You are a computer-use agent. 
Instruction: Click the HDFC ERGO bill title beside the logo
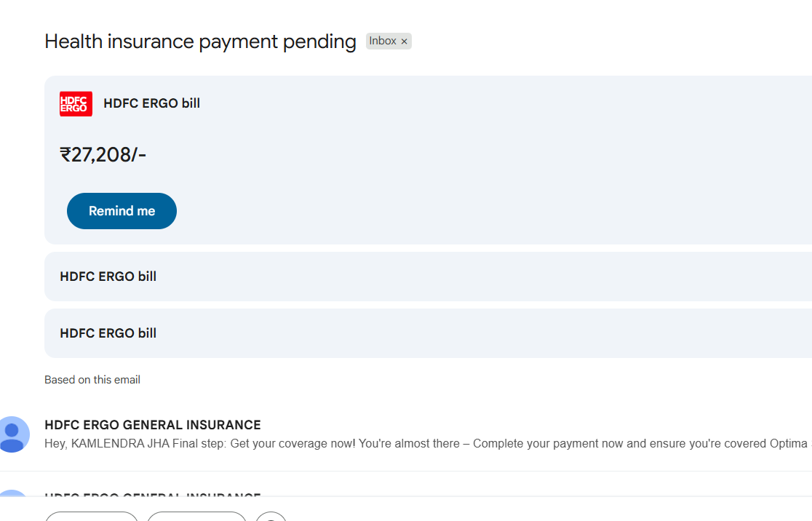coord(152,103)
